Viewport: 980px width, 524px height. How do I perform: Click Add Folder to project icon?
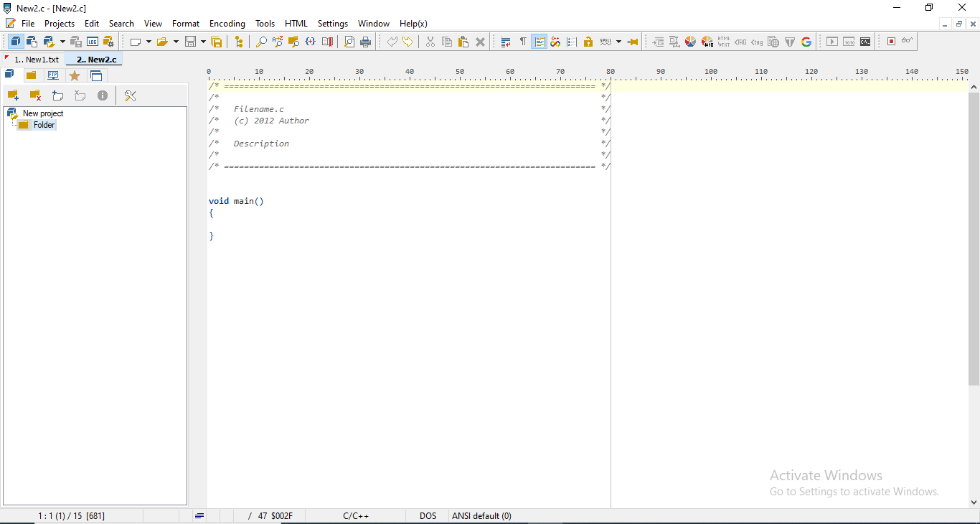click(13, 95)
